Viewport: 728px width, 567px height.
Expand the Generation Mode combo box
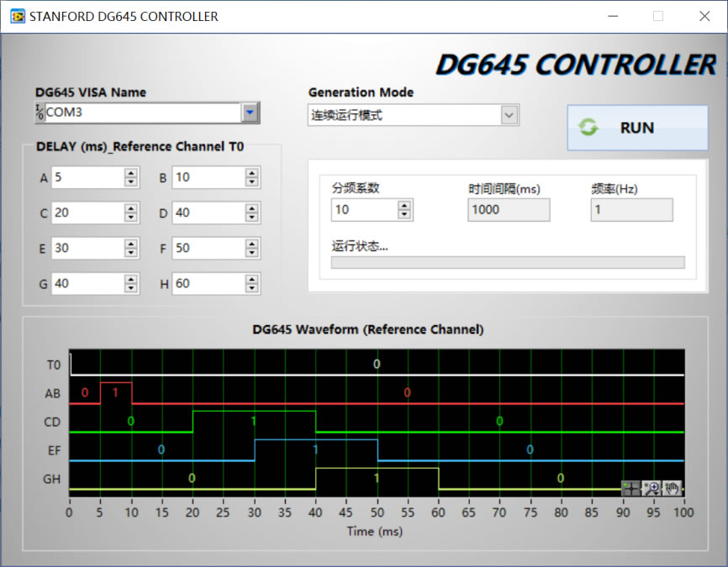[509, 115]
